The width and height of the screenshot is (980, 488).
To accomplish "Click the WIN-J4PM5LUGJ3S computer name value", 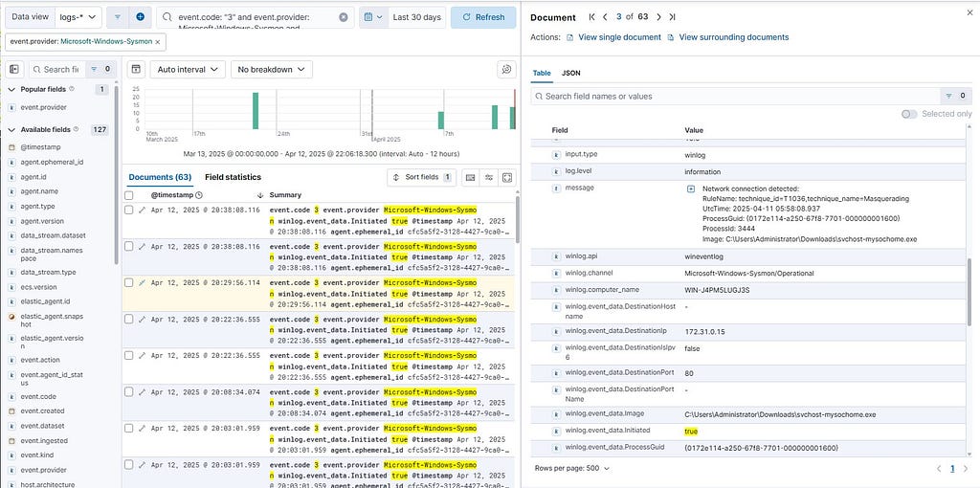I will point(717,290).
